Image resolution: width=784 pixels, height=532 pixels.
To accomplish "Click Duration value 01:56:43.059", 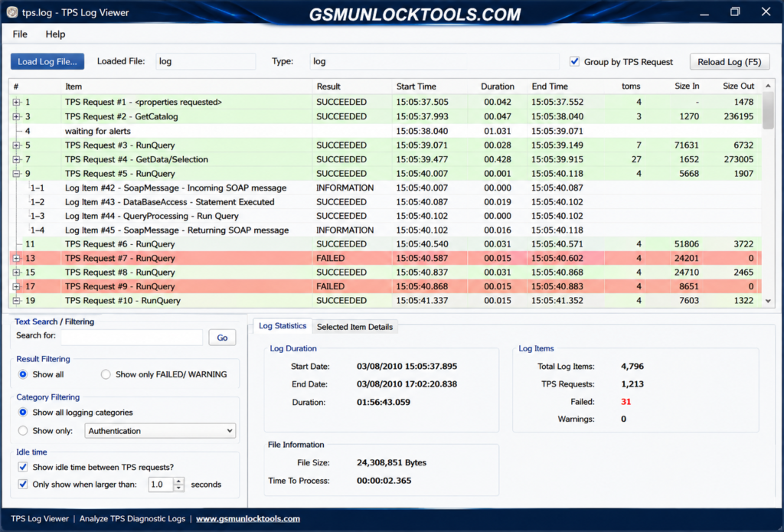I will (x=384, y=402).
